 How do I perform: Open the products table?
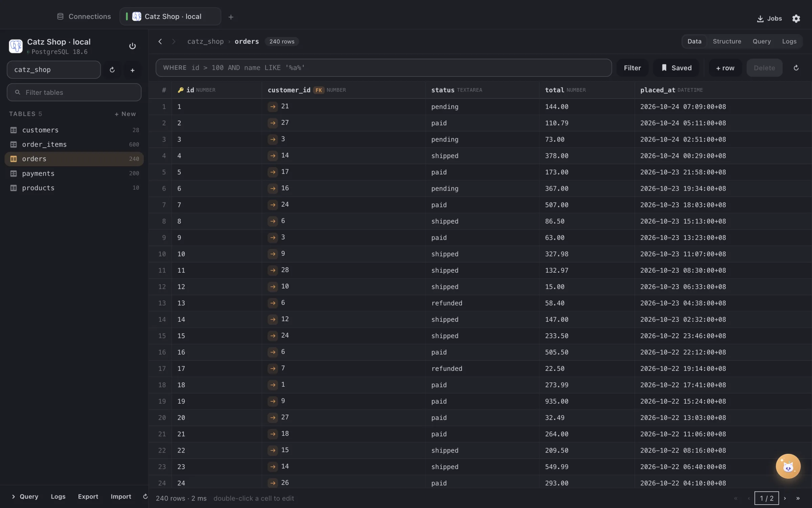click(x=74, y=188)
